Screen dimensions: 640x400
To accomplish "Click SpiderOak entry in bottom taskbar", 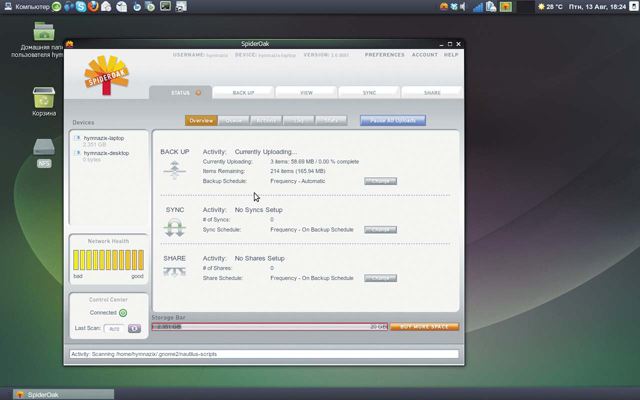I will (64, 395).
